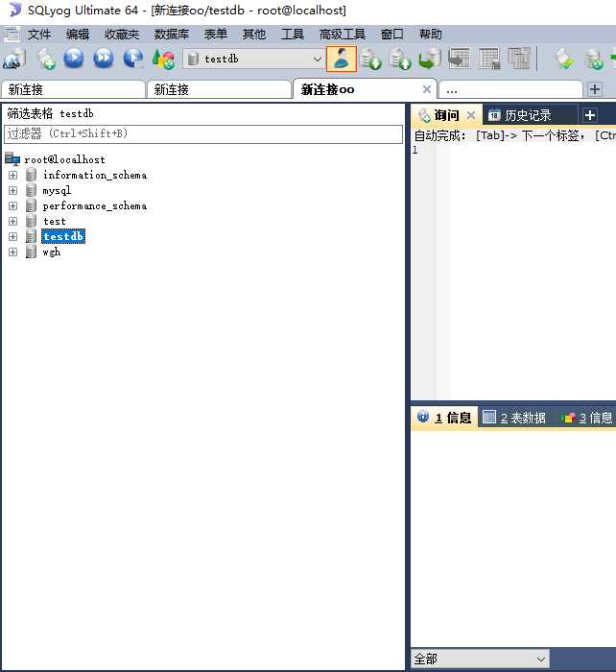
Task: Switch to the 历史记录 tab
Action: (x=528, y=115)
